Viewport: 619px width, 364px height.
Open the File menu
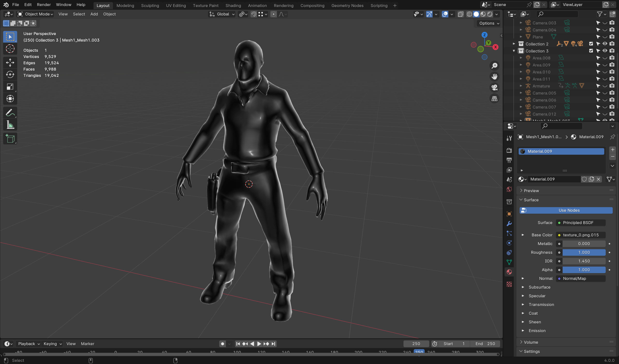click(x=15, y=5)
